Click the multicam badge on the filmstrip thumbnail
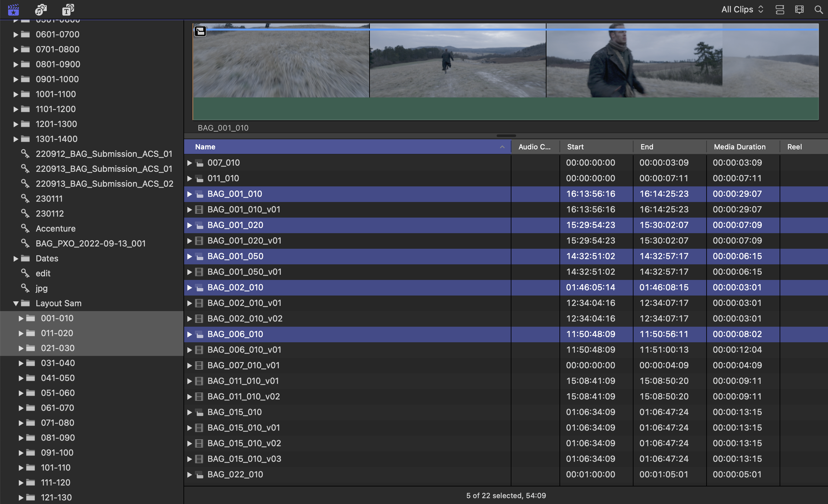The height and width of the screenshot is (504, 828). (200, 31)
